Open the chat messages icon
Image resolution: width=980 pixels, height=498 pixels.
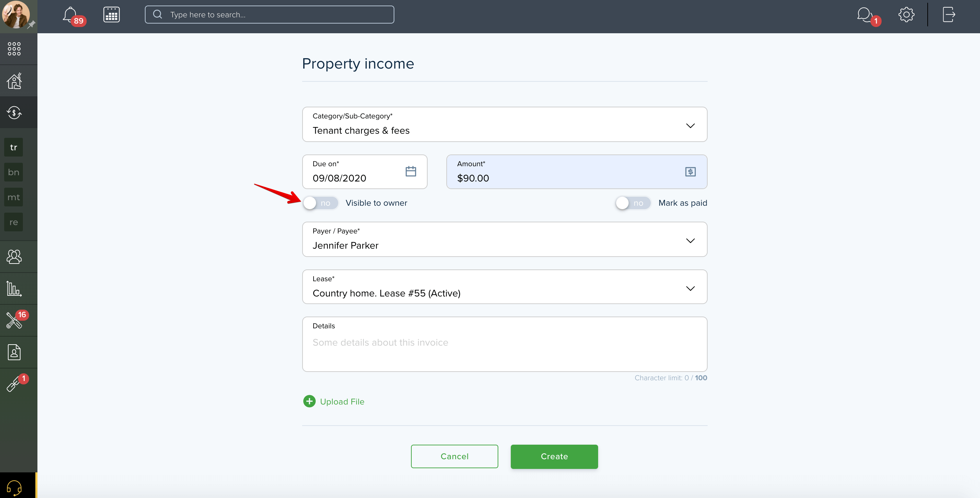tap(864, 15)
